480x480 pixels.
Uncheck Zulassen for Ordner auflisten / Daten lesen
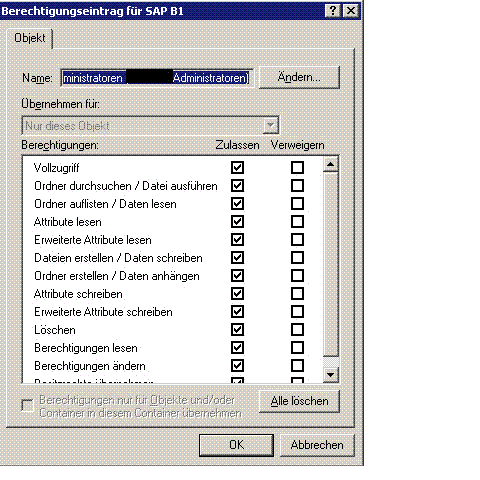pyautogui.click(x=237, y=203)
